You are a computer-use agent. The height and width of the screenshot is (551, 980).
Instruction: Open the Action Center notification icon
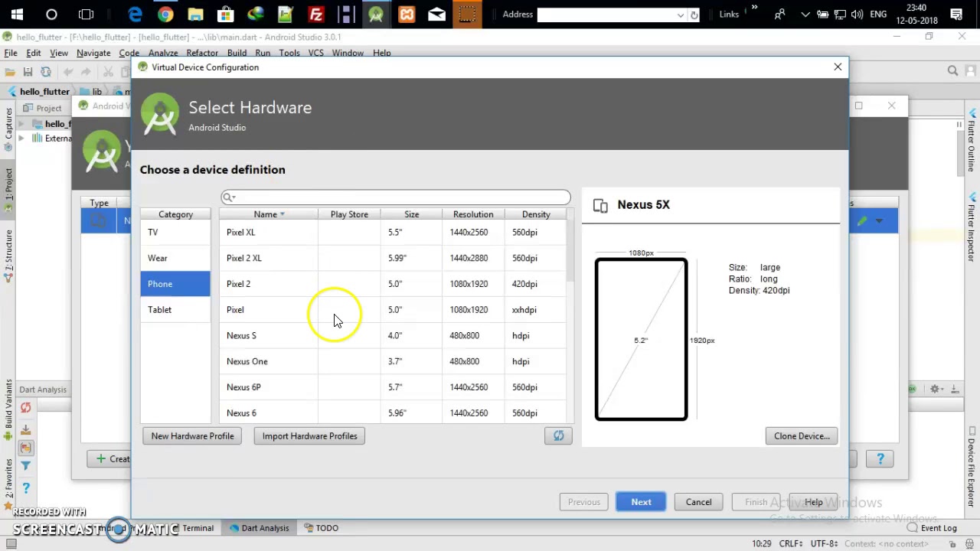click(955, 14)
